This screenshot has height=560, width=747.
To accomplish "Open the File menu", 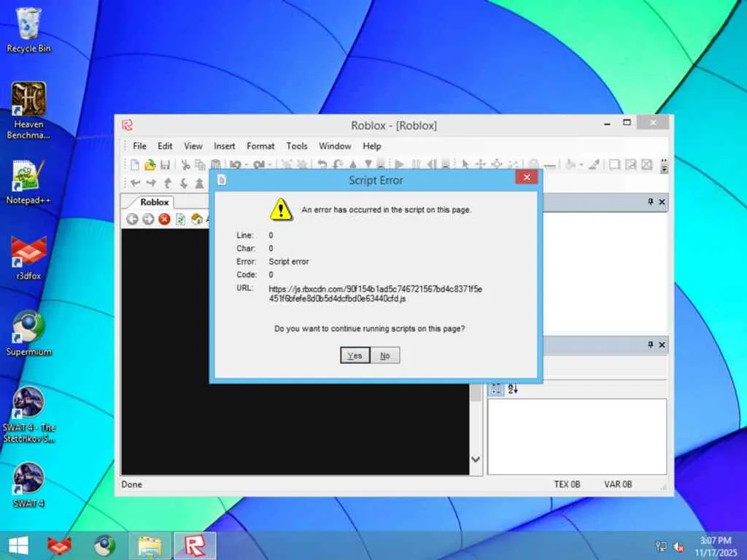I will [x=139, y=146].
